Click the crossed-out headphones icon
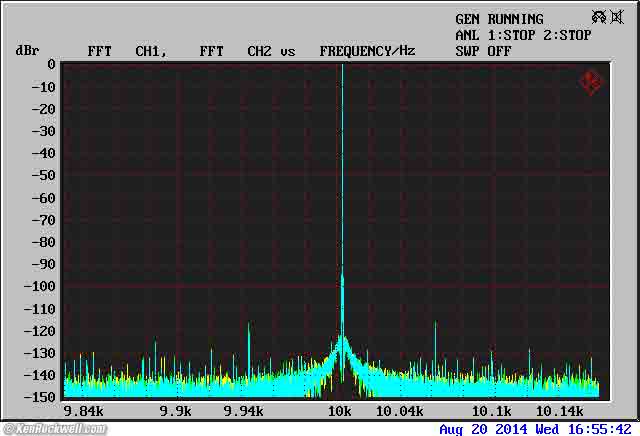This screenshot has width=640, height=436. point(600,17)
